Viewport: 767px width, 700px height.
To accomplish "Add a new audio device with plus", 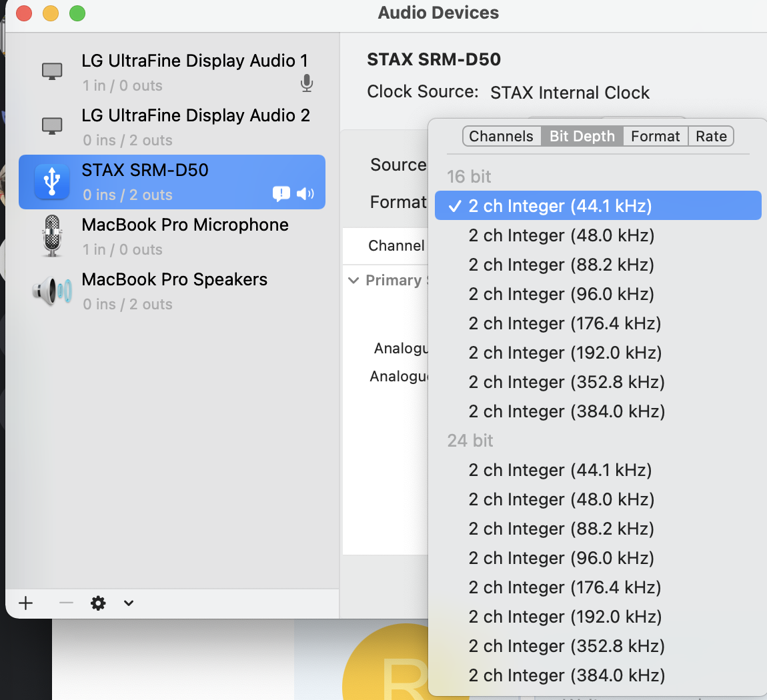I will tap(25, 603).
